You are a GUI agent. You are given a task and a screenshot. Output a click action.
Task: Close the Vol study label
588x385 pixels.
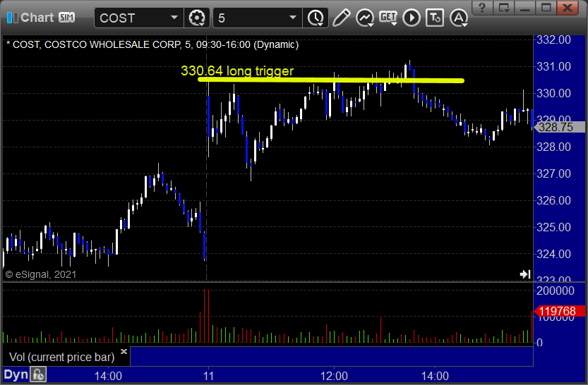(124, 351)
